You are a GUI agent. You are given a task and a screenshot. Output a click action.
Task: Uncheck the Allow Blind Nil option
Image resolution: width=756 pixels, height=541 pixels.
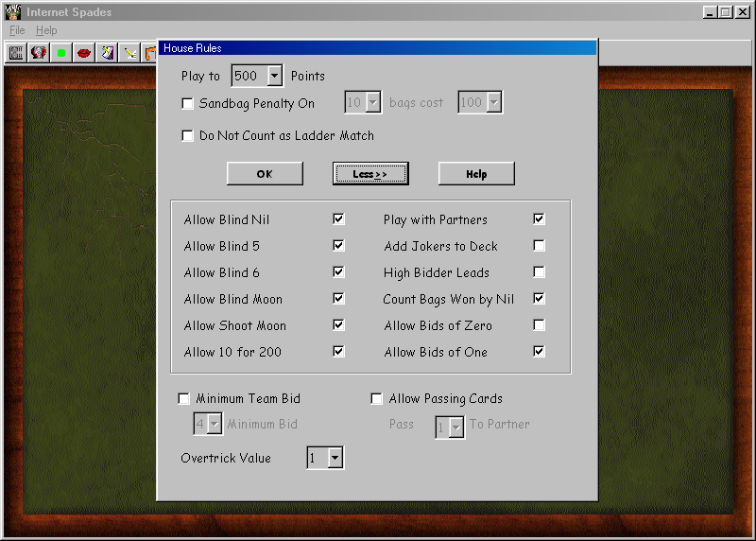(x=338, y=219)
